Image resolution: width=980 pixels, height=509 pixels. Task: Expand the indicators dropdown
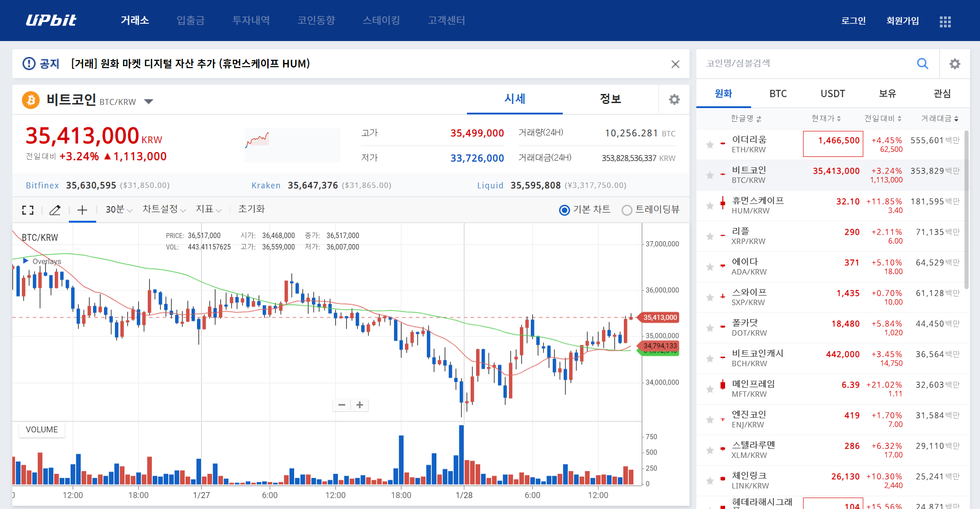pos(209,209)
